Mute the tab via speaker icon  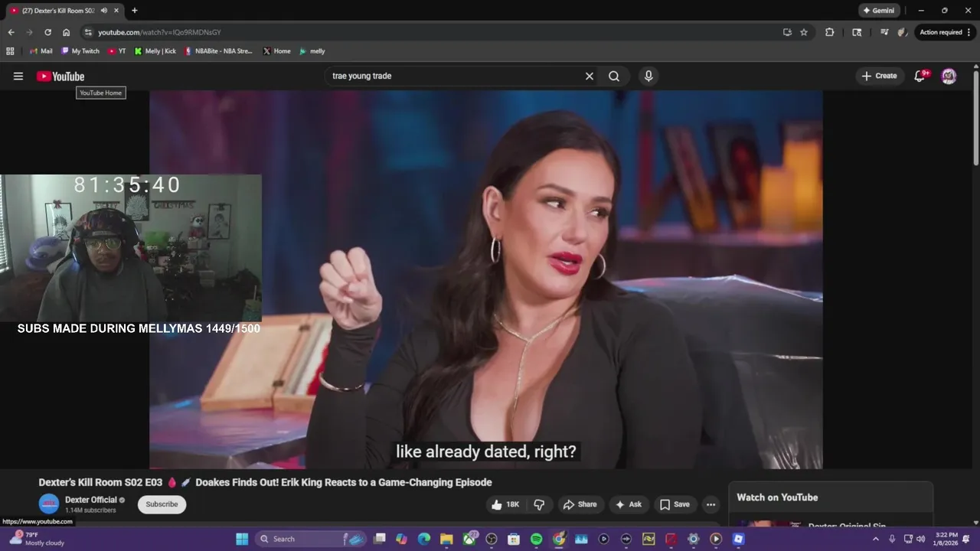coord(104,11)
